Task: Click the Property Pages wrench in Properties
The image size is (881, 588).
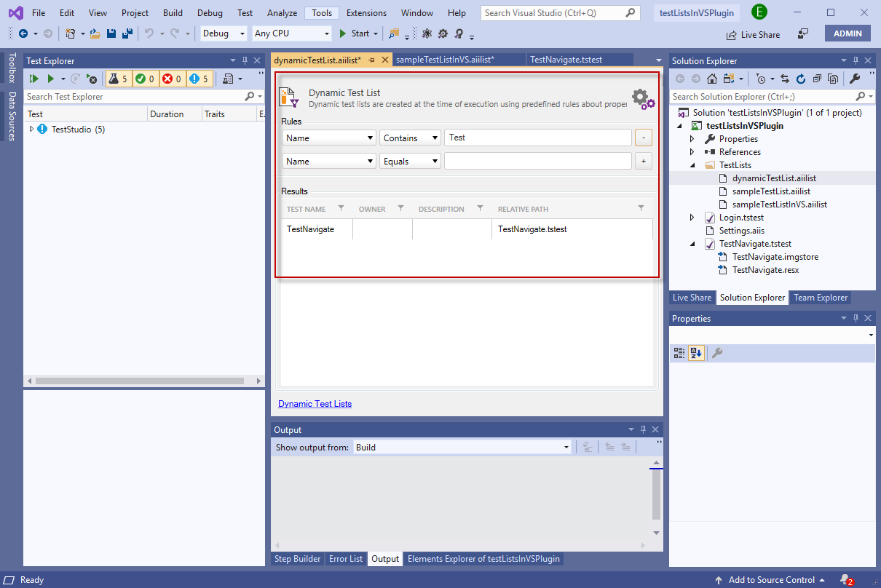Action: [717, 353]
